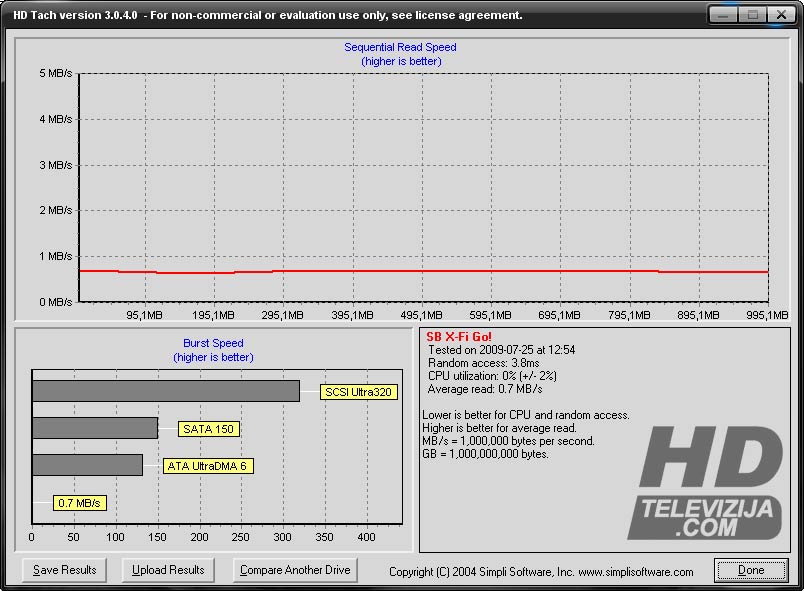The height and width of the screenshot is (591, 804).
Task: Click the 495,1MB axis label
Action: [421, 315]
